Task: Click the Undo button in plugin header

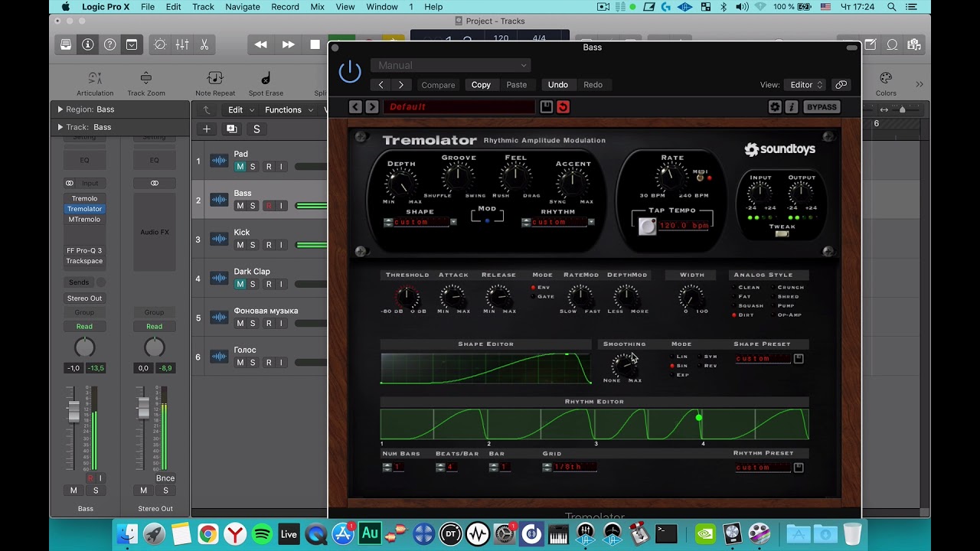Action: 558,85
